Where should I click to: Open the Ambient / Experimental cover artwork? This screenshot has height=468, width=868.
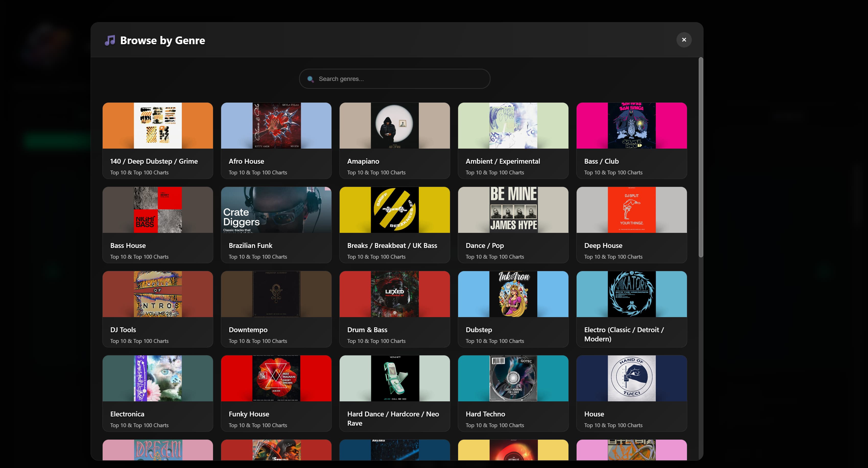[x=513, y=126]
